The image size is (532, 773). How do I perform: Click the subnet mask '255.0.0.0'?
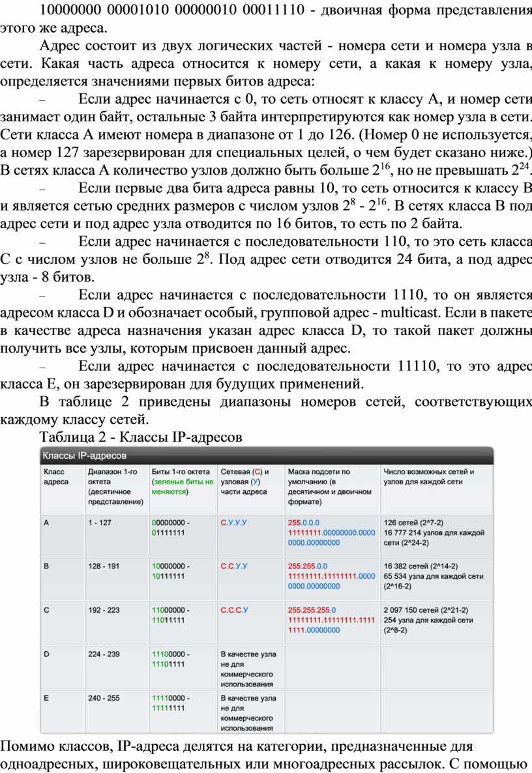tap(304, 523)
